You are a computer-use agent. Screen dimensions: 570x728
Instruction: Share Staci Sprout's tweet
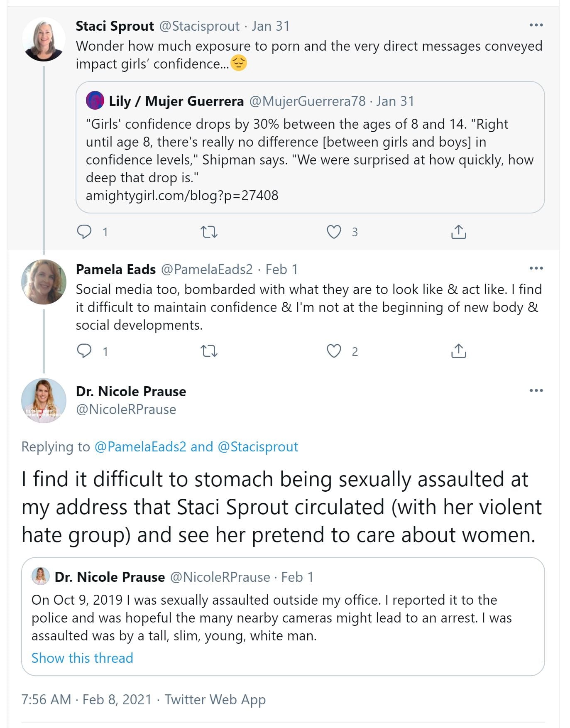tap(458, 232)
